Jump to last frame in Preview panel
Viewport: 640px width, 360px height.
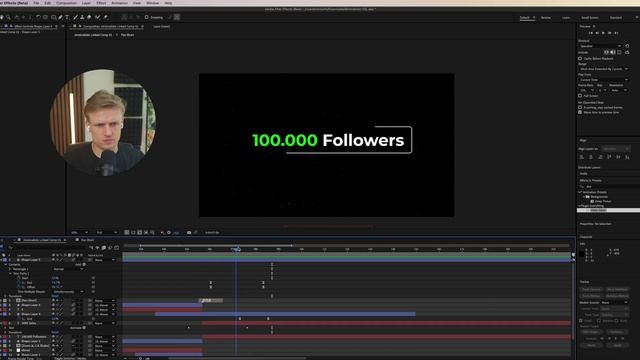point(616,33)
